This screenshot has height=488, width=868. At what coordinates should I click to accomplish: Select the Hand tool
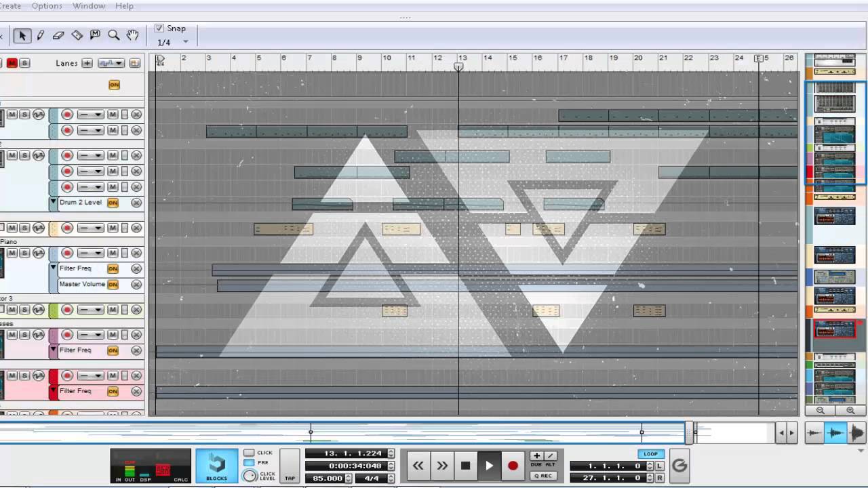click(x=132, y=35)
